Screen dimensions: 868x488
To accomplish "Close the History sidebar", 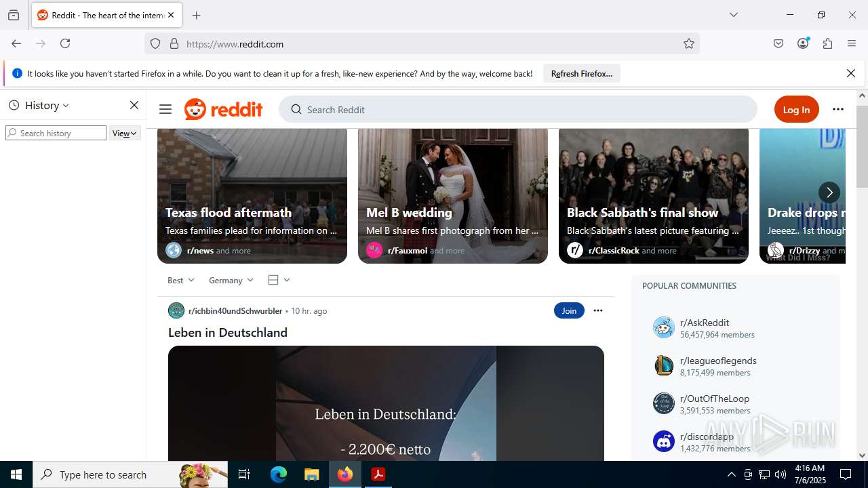I will point(134,105).
